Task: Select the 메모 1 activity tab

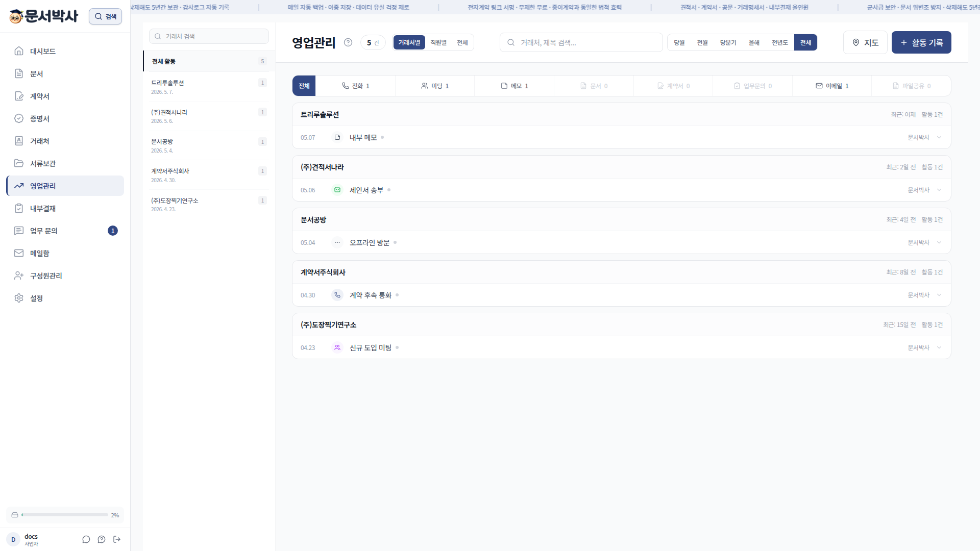Action: pyautogui.click(x=514, y=86)
